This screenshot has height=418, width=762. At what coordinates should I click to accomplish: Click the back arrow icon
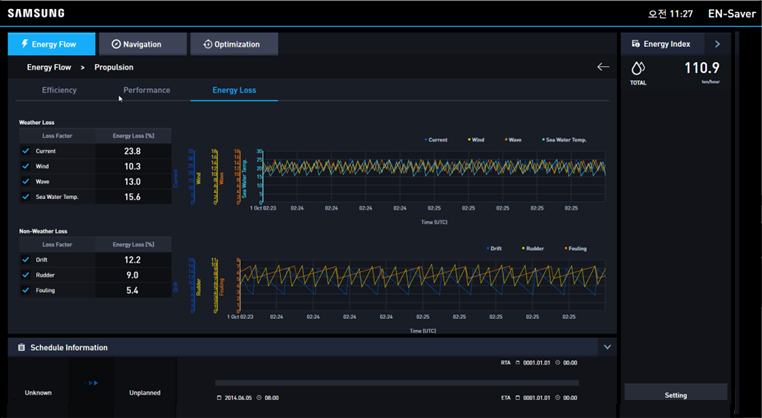[603, 67]
